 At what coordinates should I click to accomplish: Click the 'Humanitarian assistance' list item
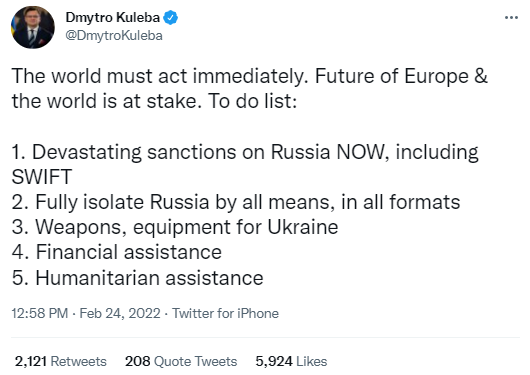137,278
